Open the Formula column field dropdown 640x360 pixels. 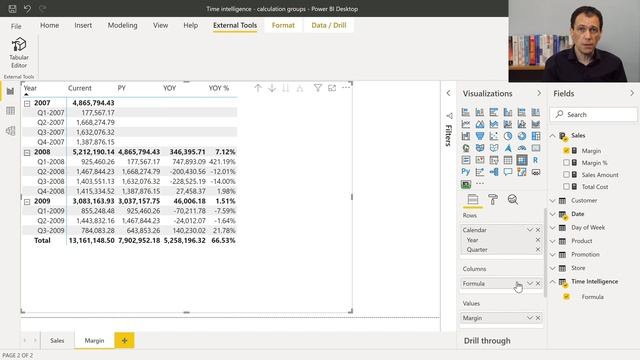[x=530, y=283]
